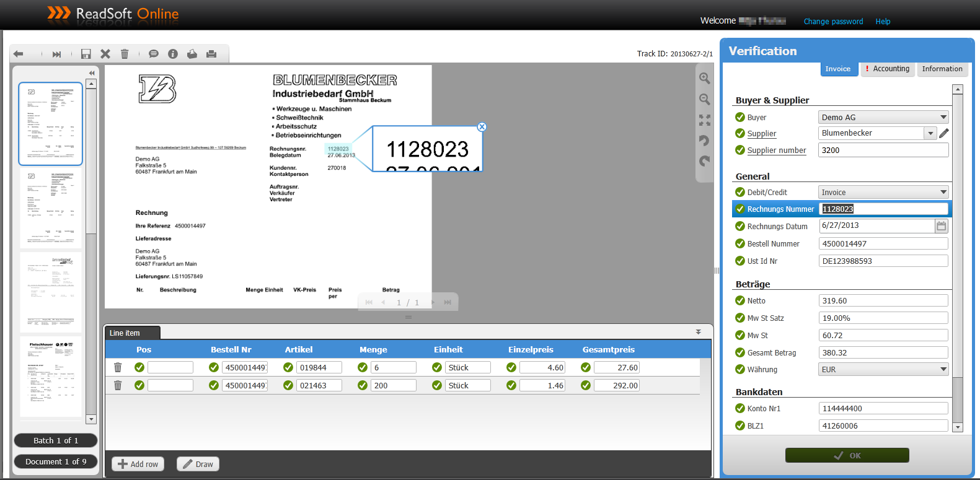Click the tissue box toolbar icon
Image resolution: width=980 pixels, height=480 pixels.
[192, 54]
